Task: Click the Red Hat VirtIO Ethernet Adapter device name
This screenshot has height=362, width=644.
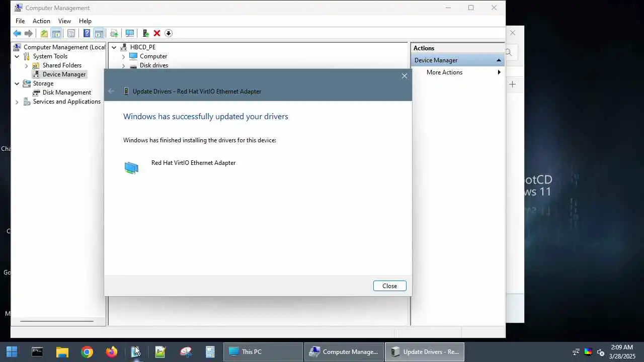Action: (193, 163)
